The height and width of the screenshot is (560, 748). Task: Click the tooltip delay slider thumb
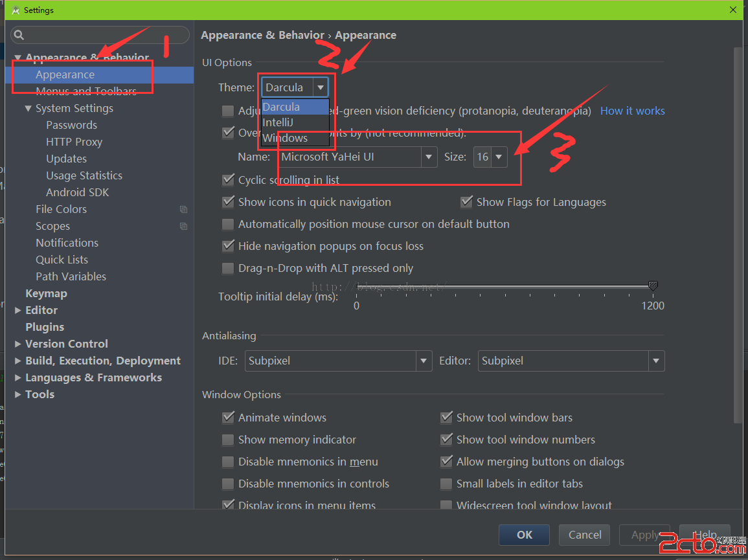pyautogui.click(x=653, y=286)
